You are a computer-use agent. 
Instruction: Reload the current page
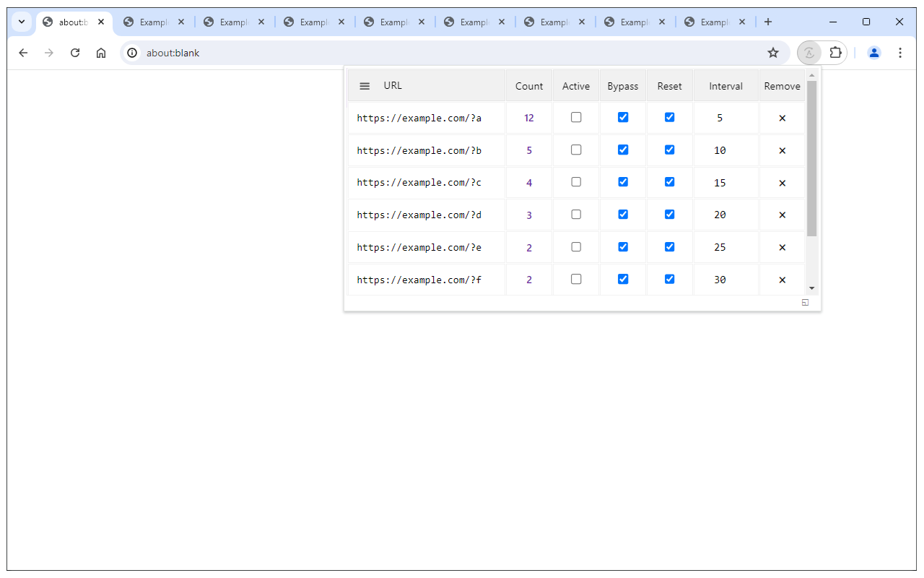tap(75, 53)
